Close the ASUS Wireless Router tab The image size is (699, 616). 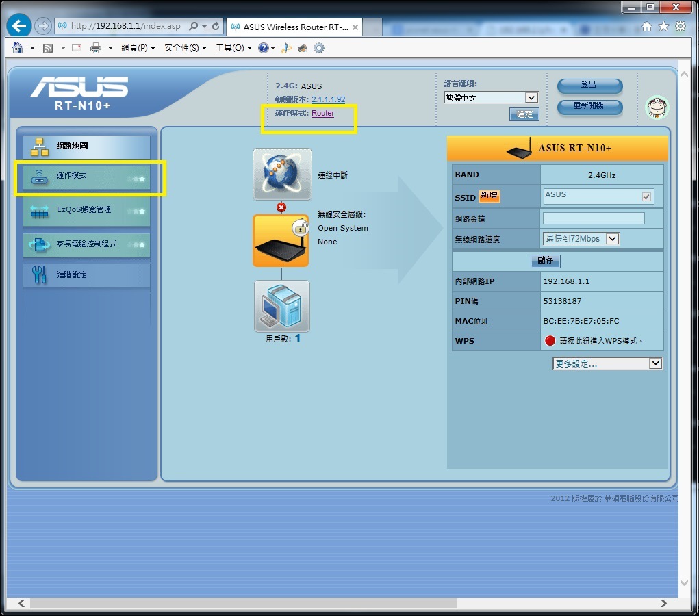(x=355, y=27)
